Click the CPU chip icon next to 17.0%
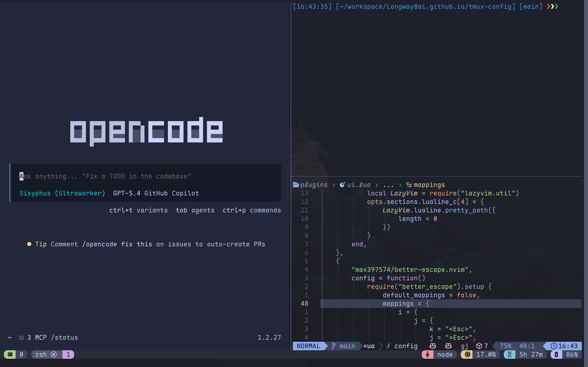The image size is (588, 367). (x=467, y=354)
